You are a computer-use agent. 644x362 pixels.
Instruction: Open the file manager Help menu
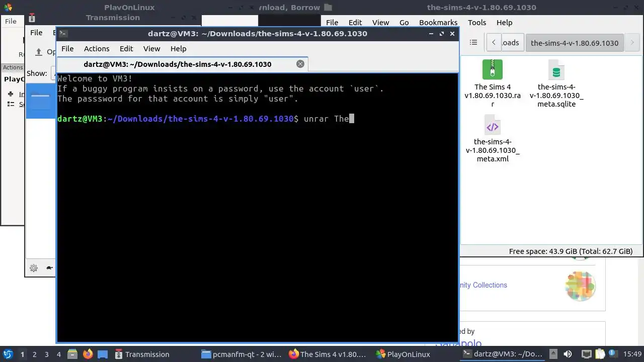pyautogui.click(x=504, y=23)
